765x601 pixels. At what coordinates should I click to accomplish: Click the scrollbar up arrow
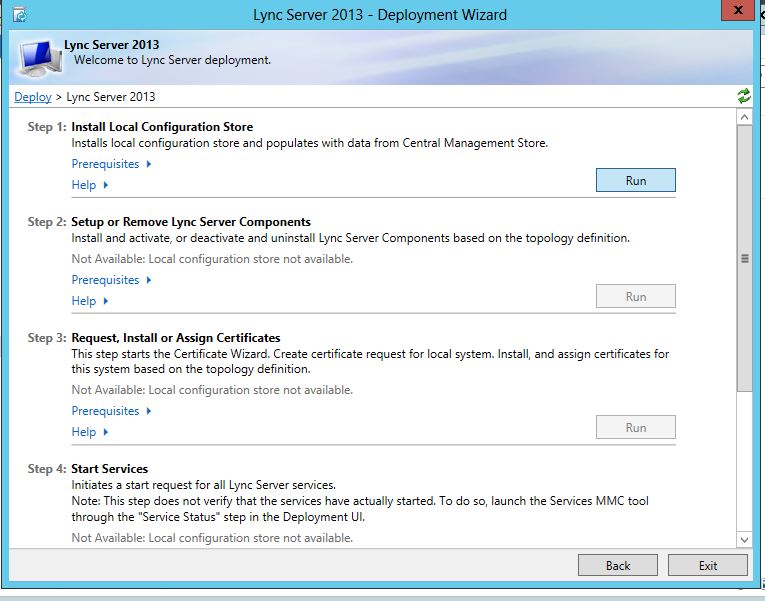tap(744, 117)
